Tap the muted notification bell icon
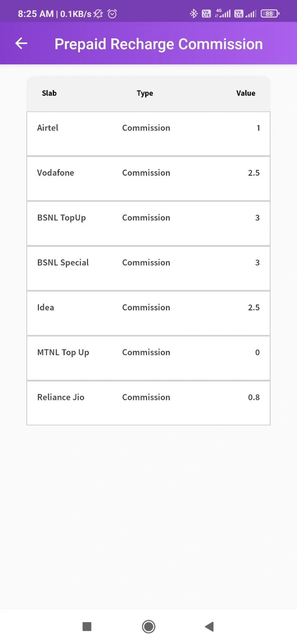Image resolution: width=297 pixels, height=644 pixels. point(98,14)
